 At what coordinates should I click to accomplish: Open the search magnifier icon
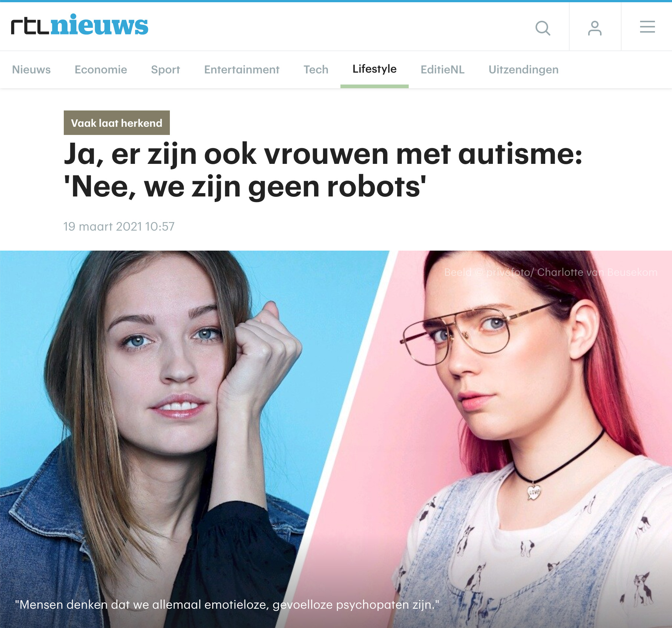pyautogui.click(x=543, y=28)
